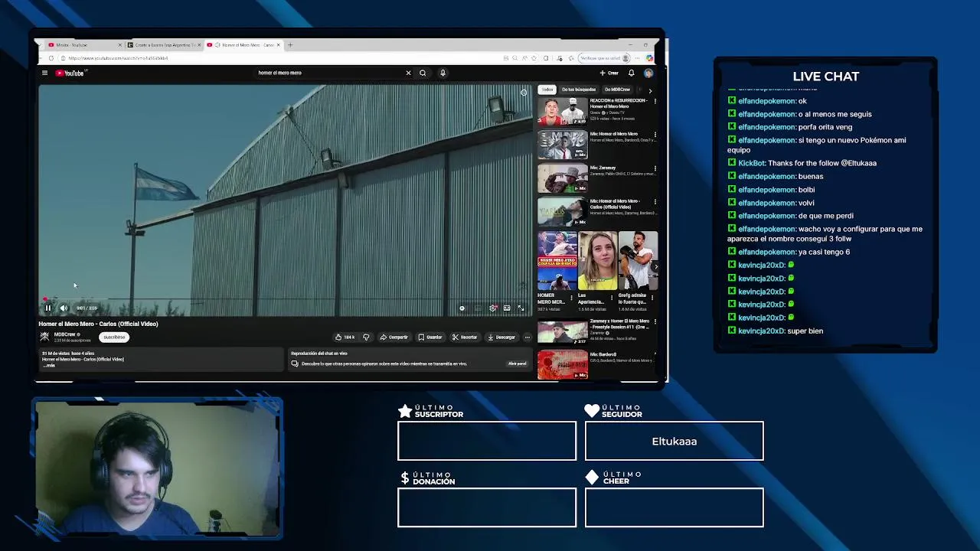The height and width of the screenshot is (551, 980).
Task: Expand the description with '...más'
Action: click(x=49, y=365)
